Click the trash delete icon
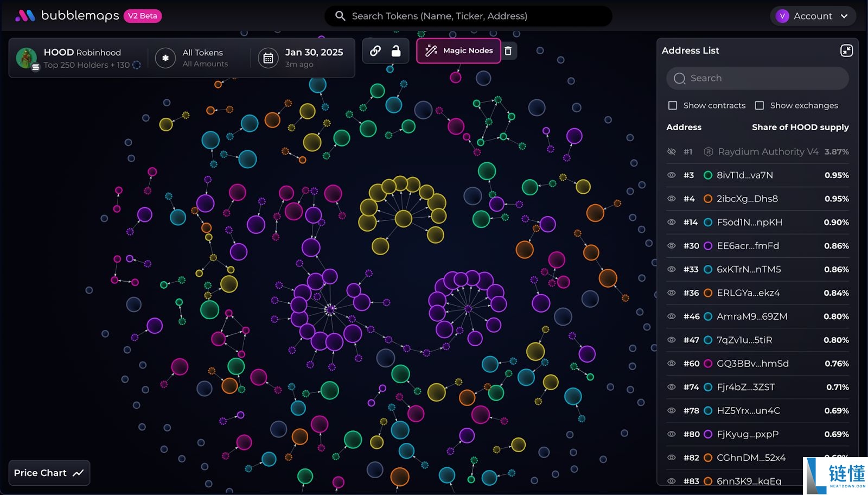The image size is (868, 495). pos(508,50)
